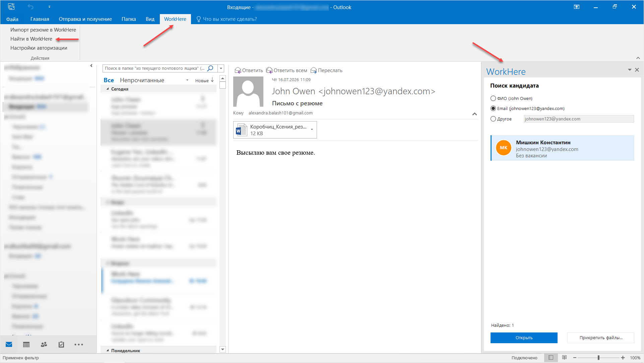Viewport: 644px width, 363px height.
Task: Click the Новые sort label
Action: point(202,81)
